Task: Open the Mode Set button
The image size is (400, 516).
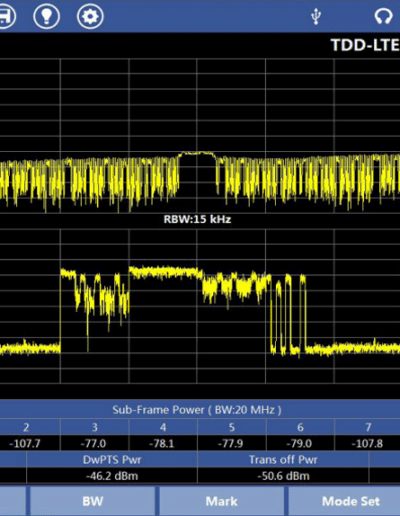Action: pos(344,501)
